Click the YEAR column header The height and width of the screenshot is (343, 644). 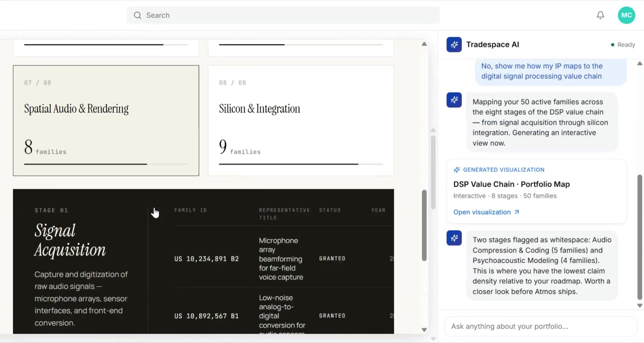[378, 210]
